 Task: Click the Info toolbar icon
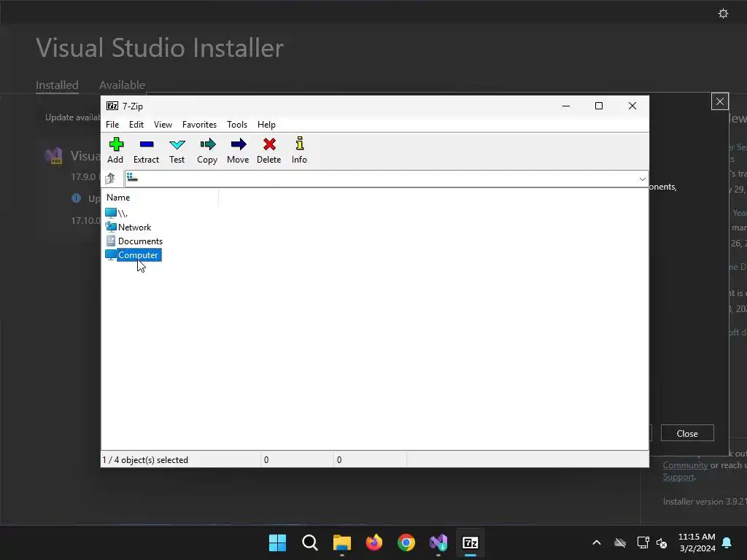[x=300, y=144]
